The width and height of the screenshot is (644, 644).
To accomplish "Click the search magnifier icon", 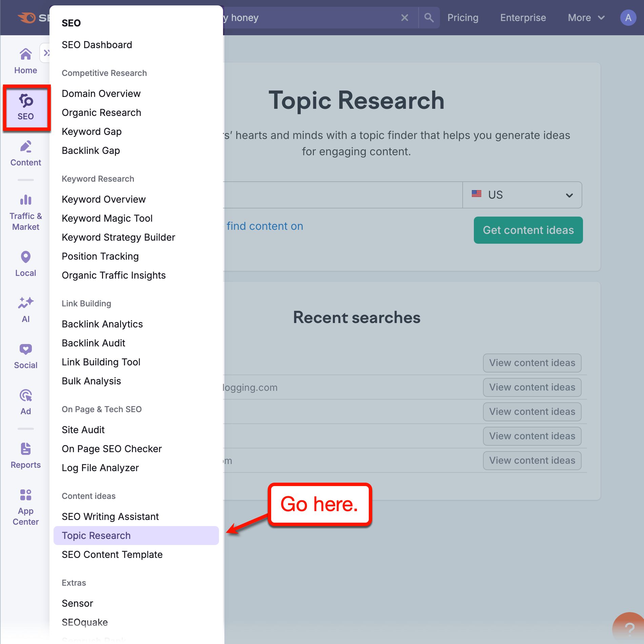I will pyautogui.click(x=429, y=17).
